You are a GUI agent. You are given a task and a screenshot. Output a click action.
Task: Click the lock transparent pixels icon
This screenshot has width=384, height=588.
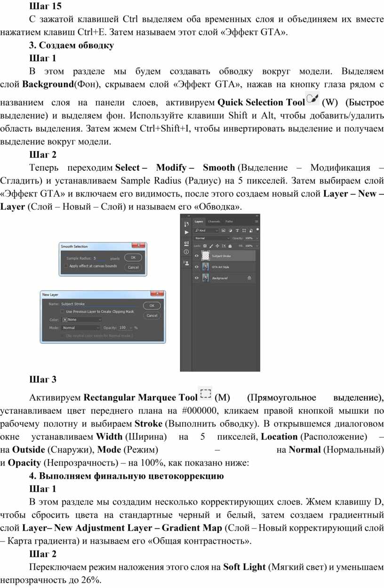(205, 246)
